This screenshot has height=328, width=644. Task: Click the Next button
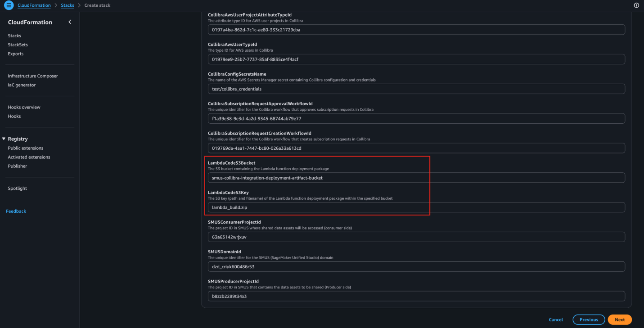(620, 319)
